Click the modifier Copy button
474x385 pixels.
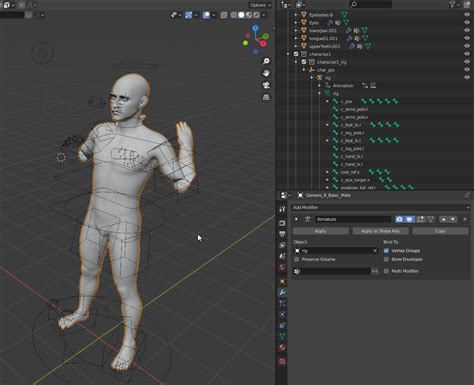440,231
